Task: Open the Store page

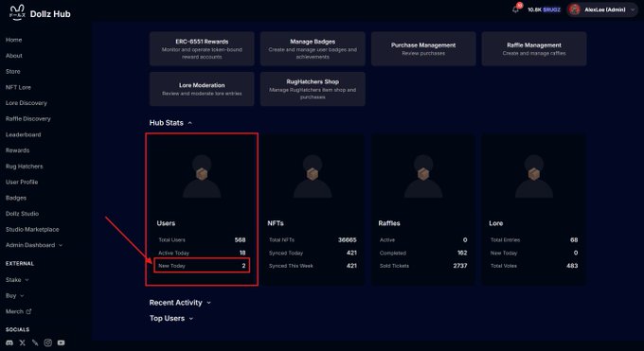Action: 12,72
